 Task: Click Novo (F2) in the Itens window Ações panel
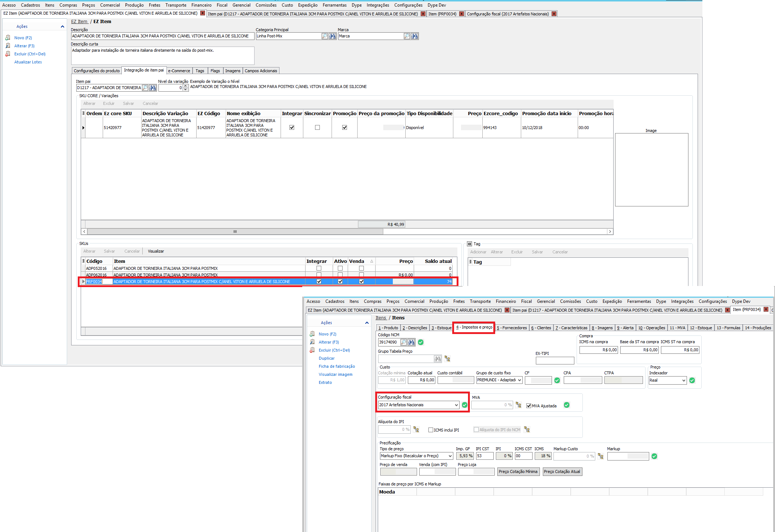pos(328,334)
